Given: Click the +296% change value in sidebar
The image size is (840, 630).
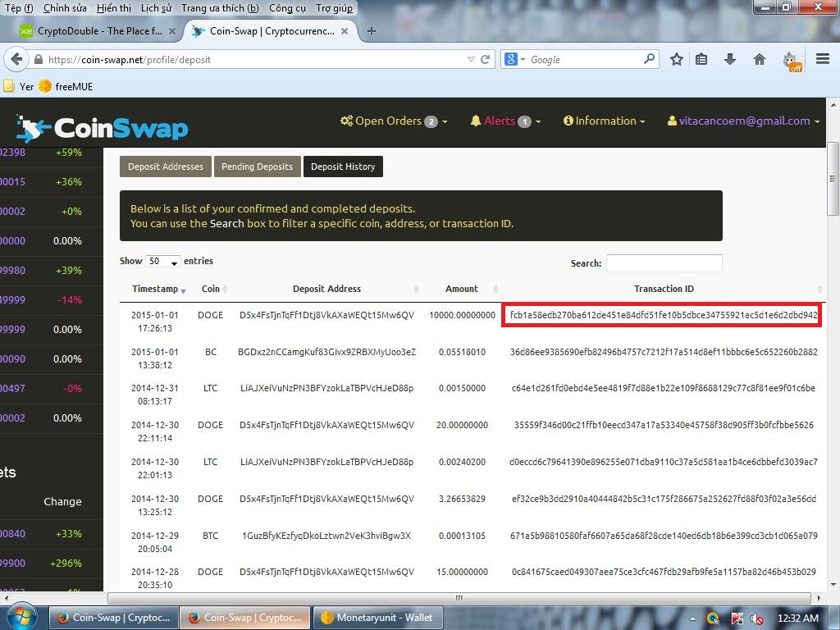Looking at the screenshot, I should [x=66, y=563].
